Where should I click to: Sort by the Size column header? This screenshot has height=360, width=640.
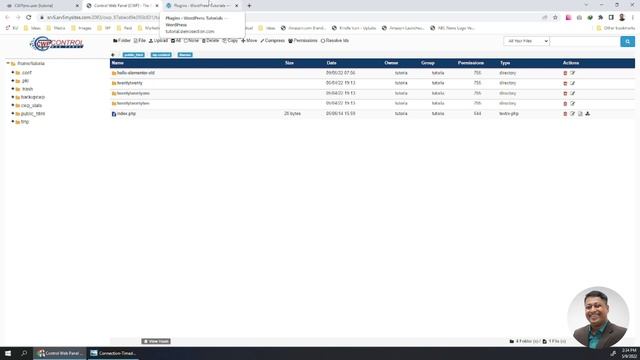click(289, 63)
